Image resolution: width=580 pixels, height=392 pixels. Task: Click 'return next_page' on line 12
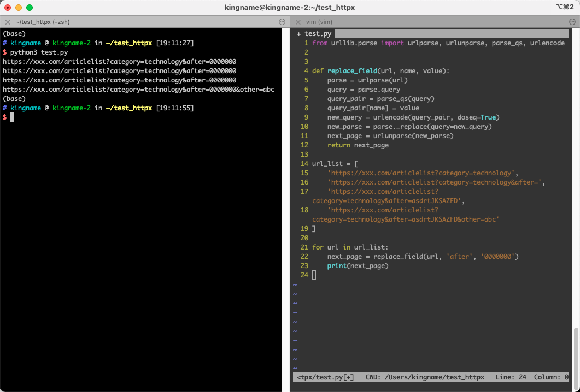358,145
